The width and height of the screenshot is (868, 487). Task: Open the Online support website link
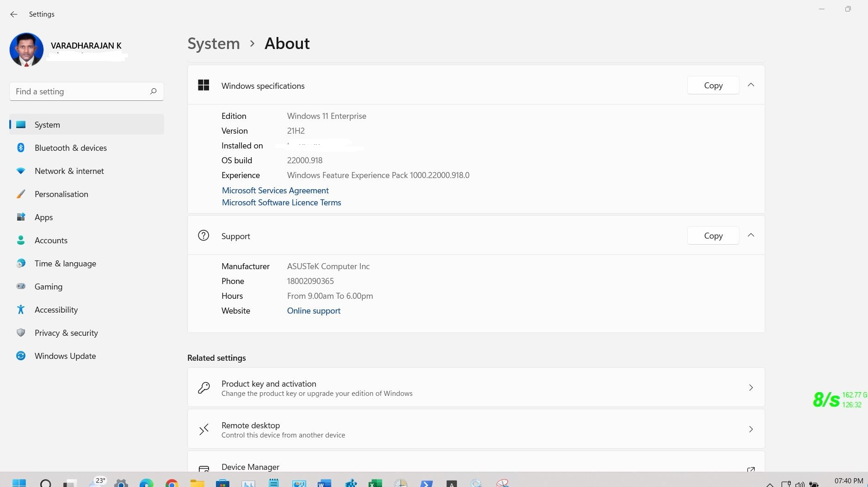click(314, 311)
